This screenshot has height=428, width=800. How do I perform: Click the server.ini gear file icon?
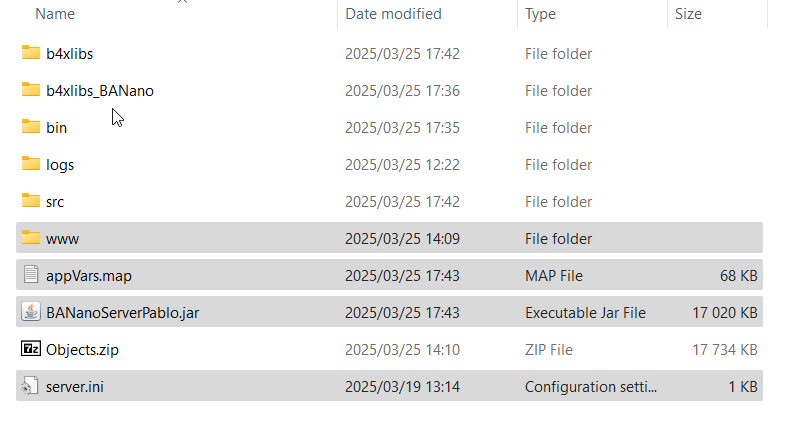point(30,386)
